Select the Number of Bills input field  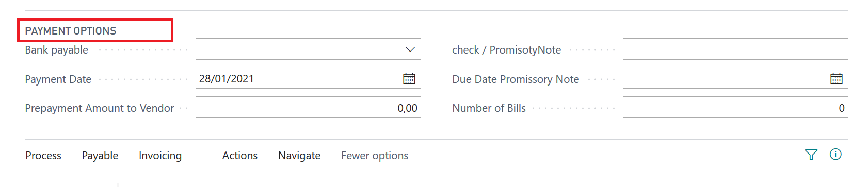tap(735, 107)
